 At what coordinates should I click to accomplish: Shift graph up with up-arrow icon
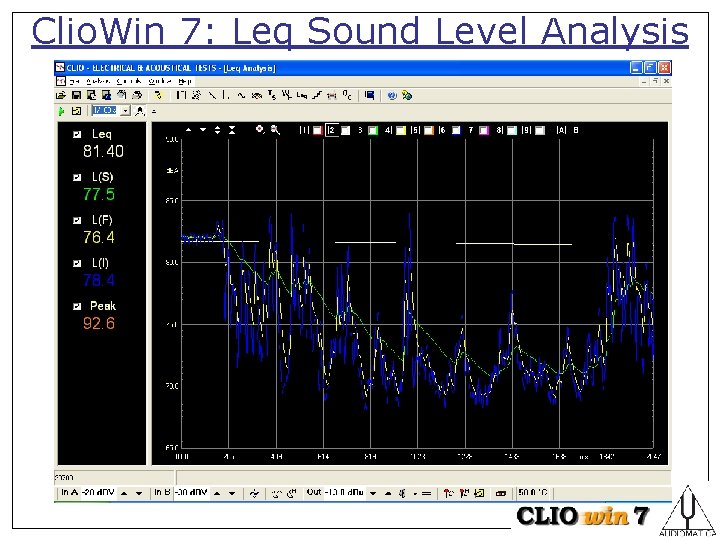tap(188, 130)
